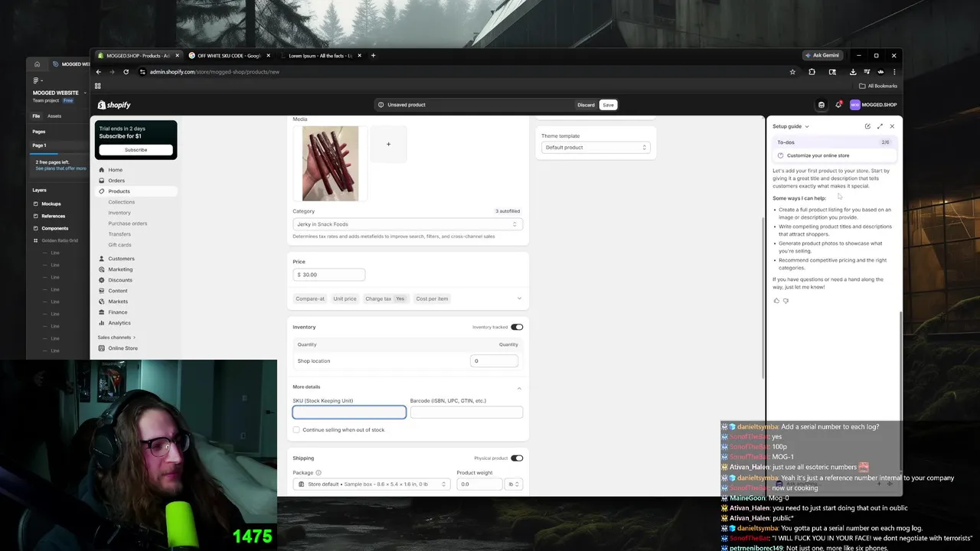Open Home in Shopify sidebar
980x551 pixels.
coord(115,170)
